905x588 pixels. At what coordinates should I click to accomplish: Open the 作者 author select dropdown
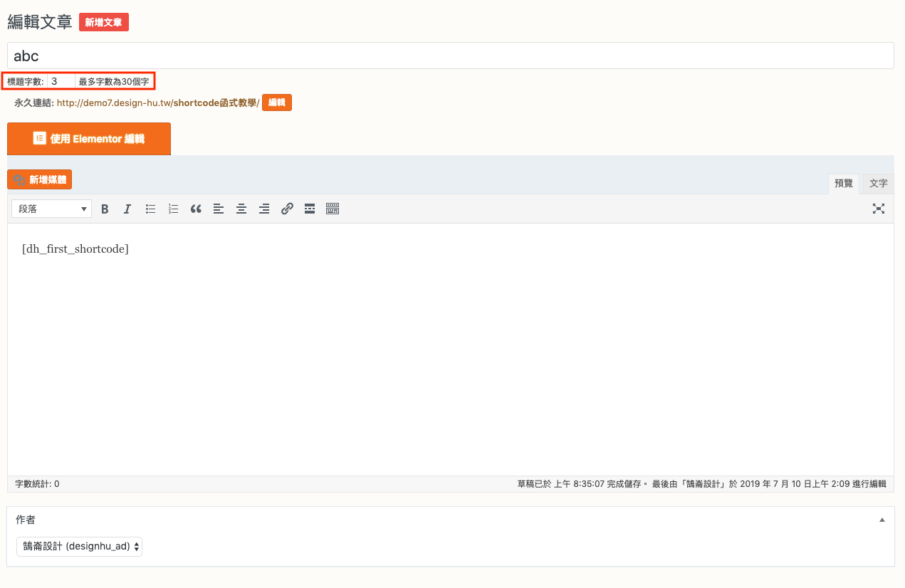click(x=79, y=547)
